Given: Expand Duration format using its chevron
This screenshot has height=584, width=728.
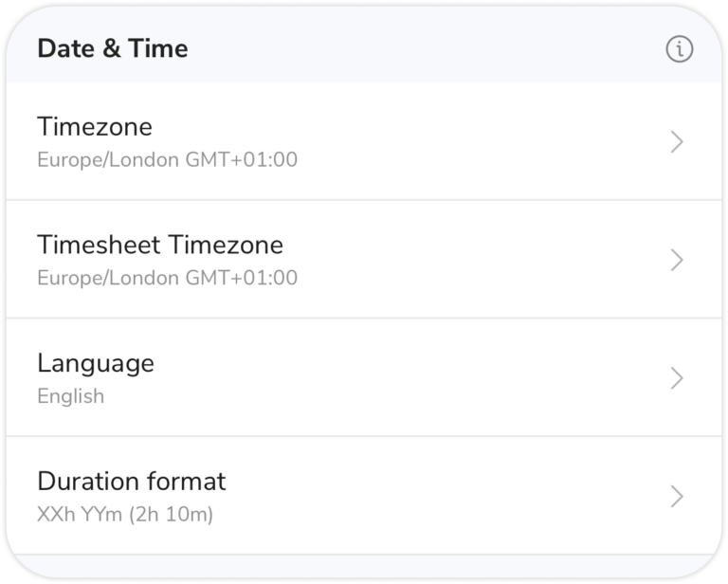Looking at the screenshot, I should tap(677, 496).
